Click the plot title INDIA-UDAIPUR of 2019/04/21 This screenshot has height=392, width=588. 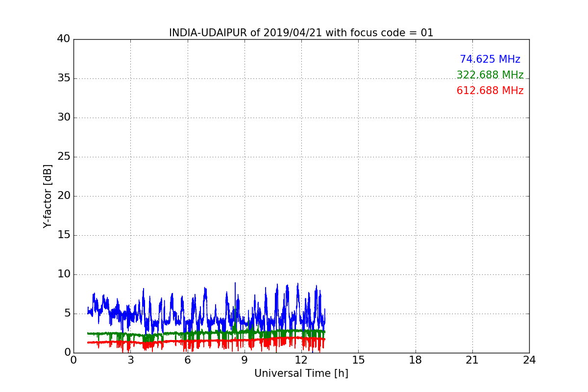pyautogui.click(x=301, y=33)
